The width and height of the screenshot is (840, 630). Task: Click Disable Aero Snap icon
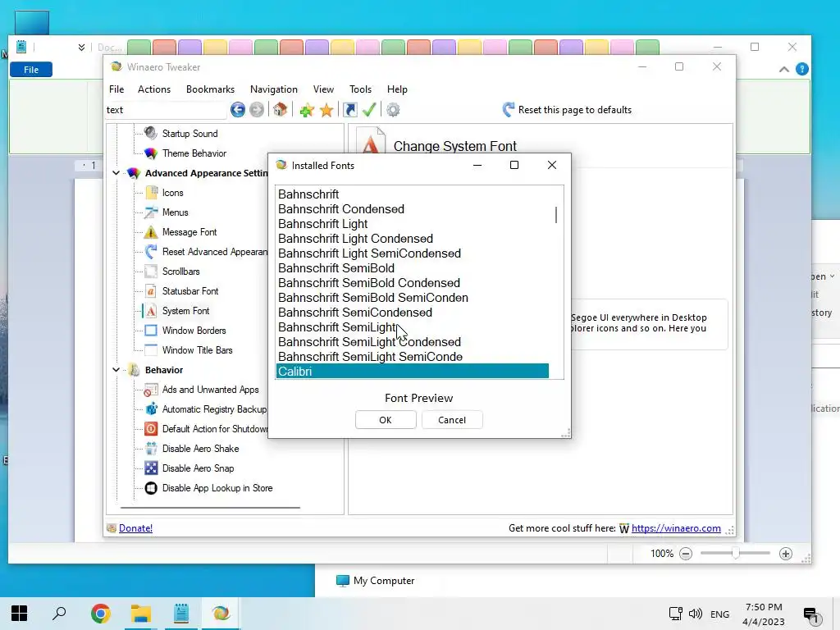151,468
